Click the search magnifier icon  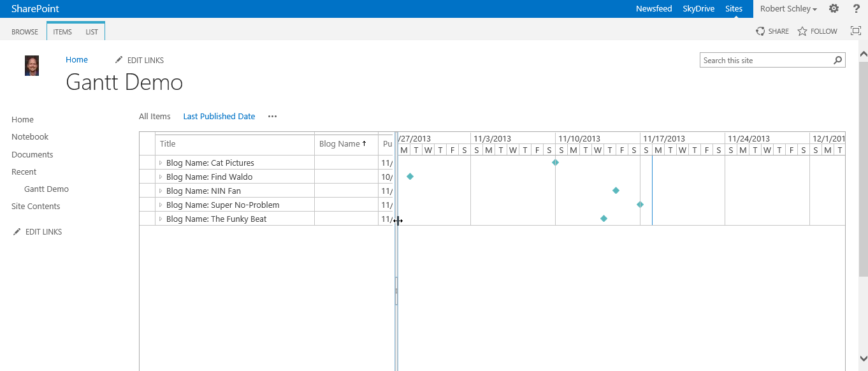click(x=838, y=59)
